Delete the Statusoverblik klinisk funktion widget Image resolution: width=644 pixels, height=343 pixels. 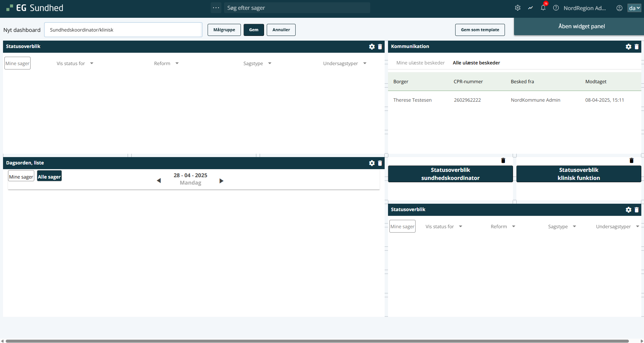[x=631, y=160]
